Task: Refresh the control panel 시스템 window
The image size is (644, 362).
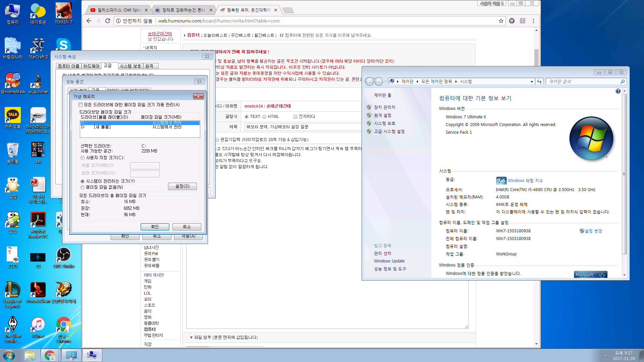Action: click(x=539, y=82)
